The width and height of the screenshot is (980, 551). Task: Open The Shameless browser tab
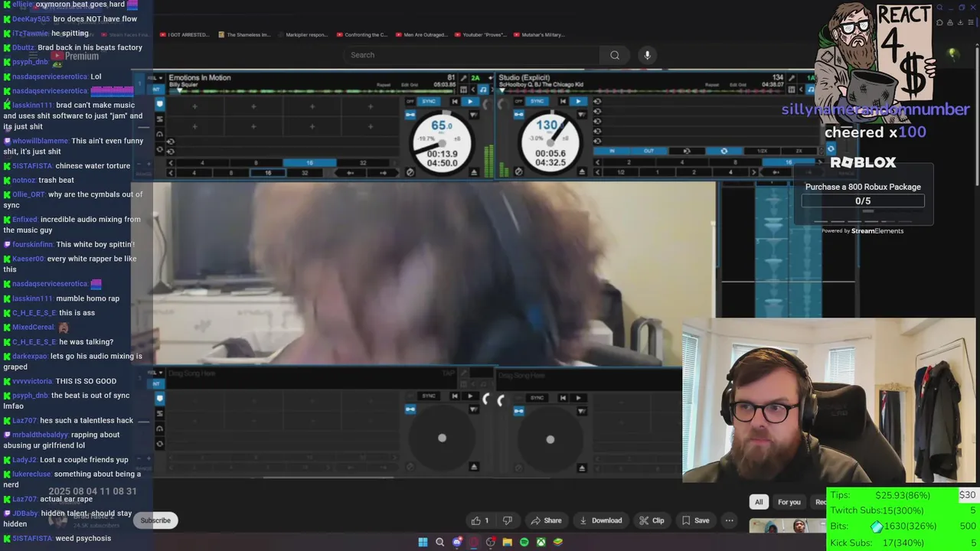tap(244, 34)
